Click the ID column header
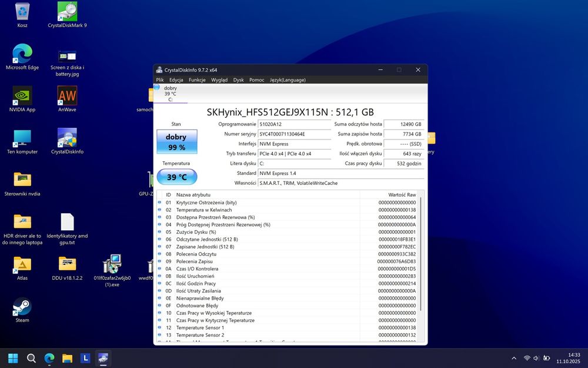Screen dimensions: 588x368 (x=168, y=194)
